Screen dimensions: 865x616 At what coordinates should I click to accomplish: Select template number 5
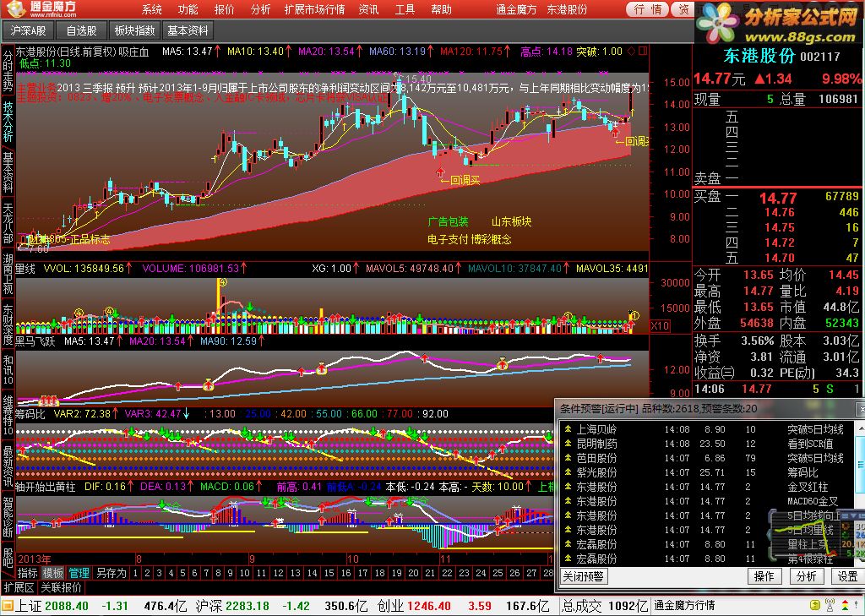(182, 573)
